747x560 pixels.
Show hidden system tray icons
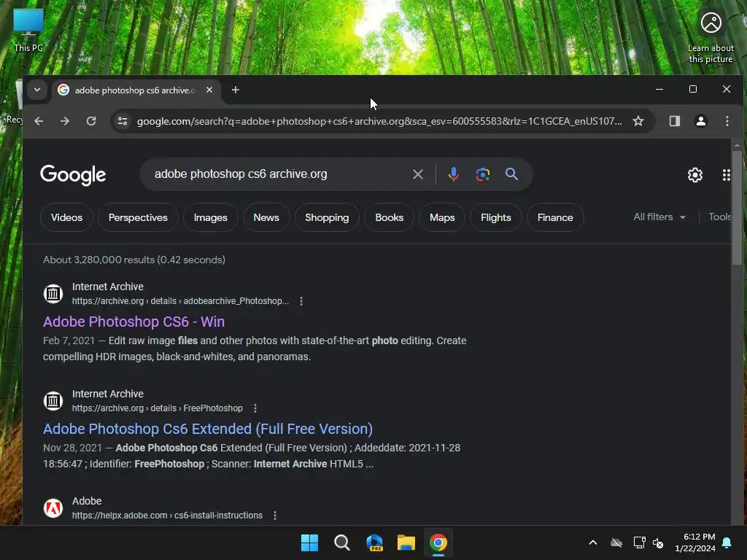tap(593, 542)
